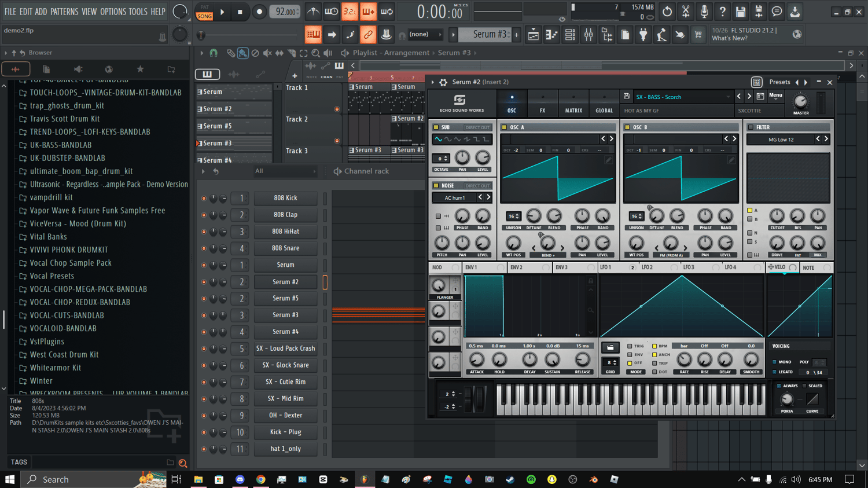
Task: Select next noise sample after AC hum1
Action: [x=488, y=198]
